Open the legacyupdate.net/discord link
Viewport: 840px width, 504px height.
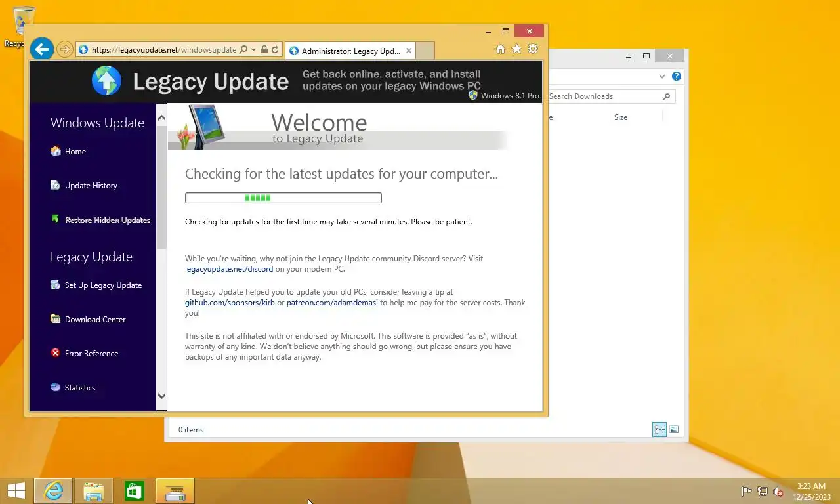229,269
